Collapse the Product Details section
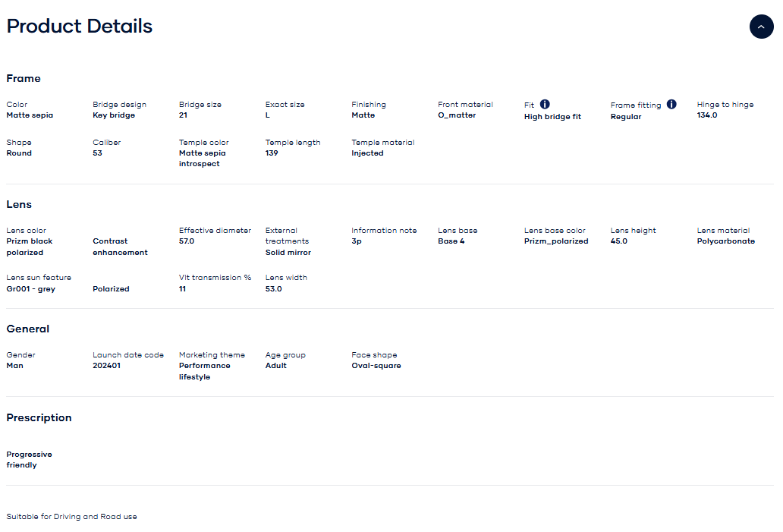Image resolution: width=783 pixels, height=532 pixels. point(761,27)
